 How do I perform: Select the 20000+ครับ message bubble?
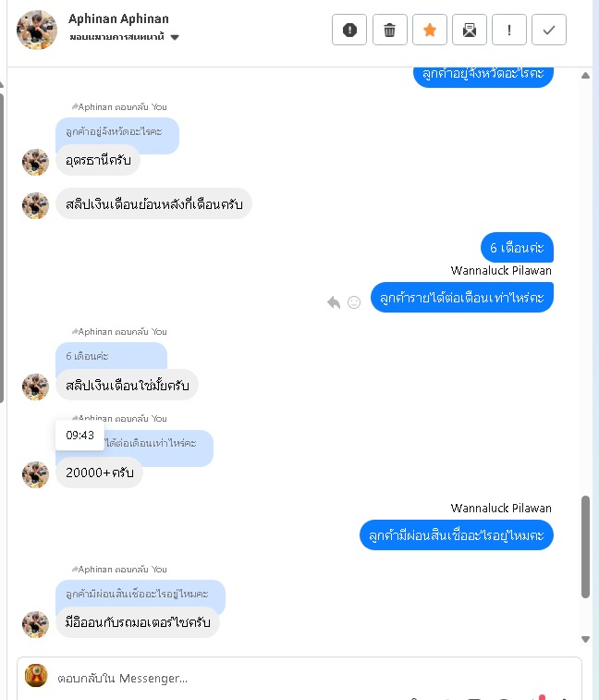pos(99,473)
